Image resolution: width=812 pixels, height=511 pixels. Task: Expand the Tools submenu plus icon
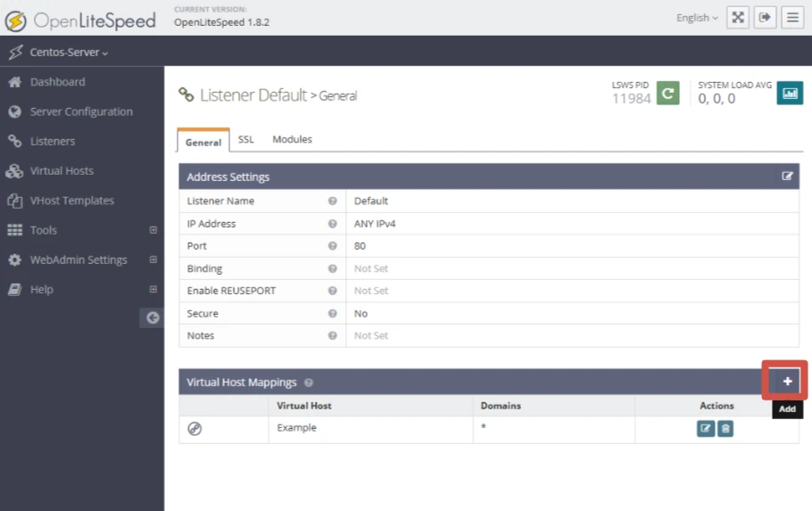153,230
